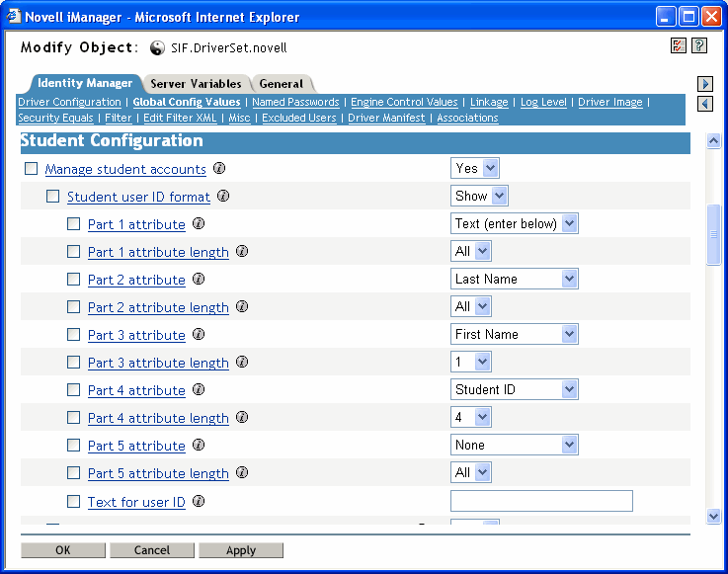The height and width of the screenshot is (574, 728).
Task: Click the right arrow tab scroll icon
Action: click(705, 84)
